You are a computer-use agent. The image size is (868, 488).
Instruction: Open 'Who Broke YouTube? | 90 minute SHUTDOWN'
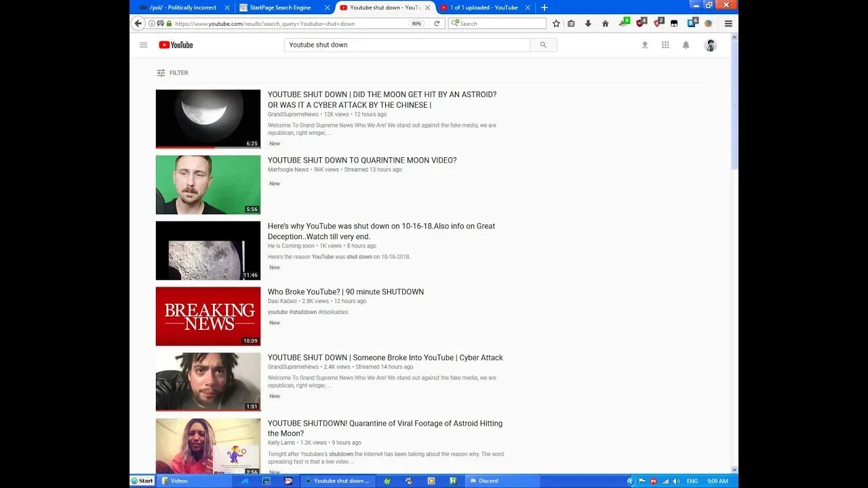(346, 292)
